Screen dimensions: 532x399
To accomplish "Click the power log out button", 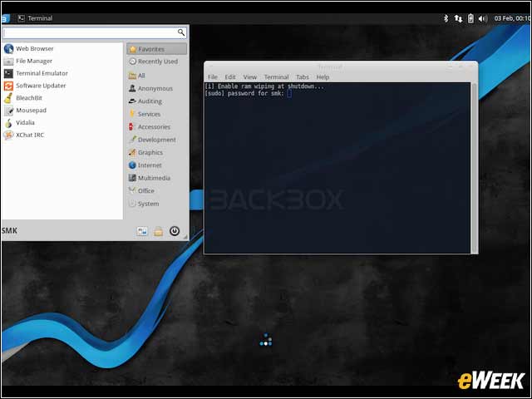I will pyautogui.click(x=175, y=231).
